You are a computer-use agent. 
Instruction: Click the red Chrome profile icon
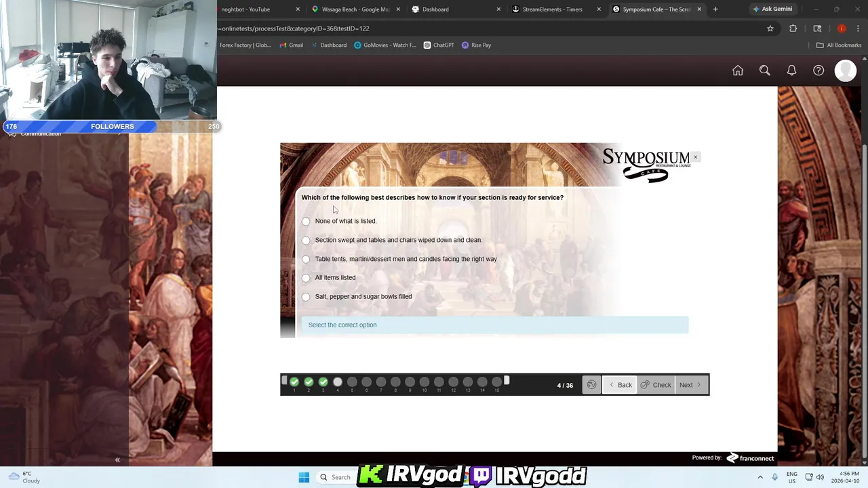[842, 28]
